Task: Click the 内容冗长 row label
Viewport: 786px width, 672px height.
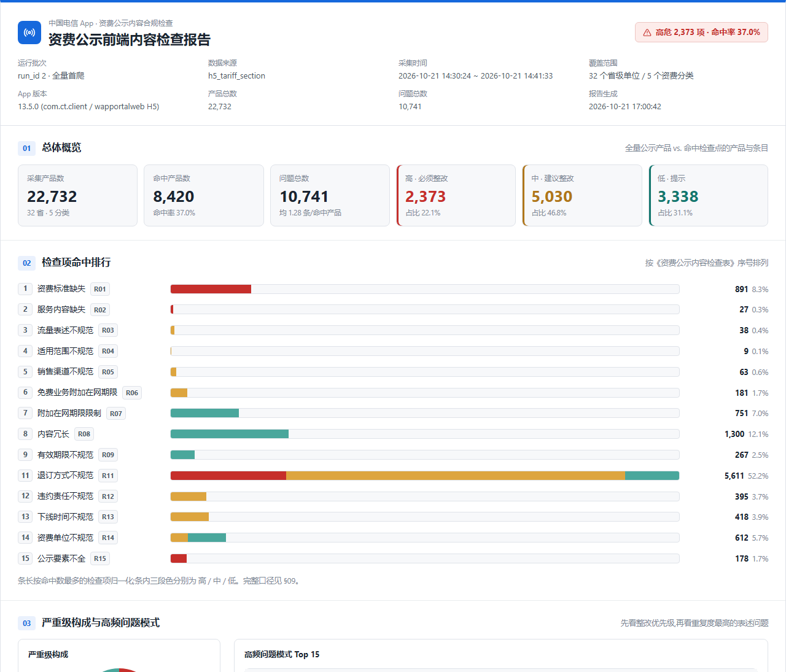Action: tap(53, 434)
